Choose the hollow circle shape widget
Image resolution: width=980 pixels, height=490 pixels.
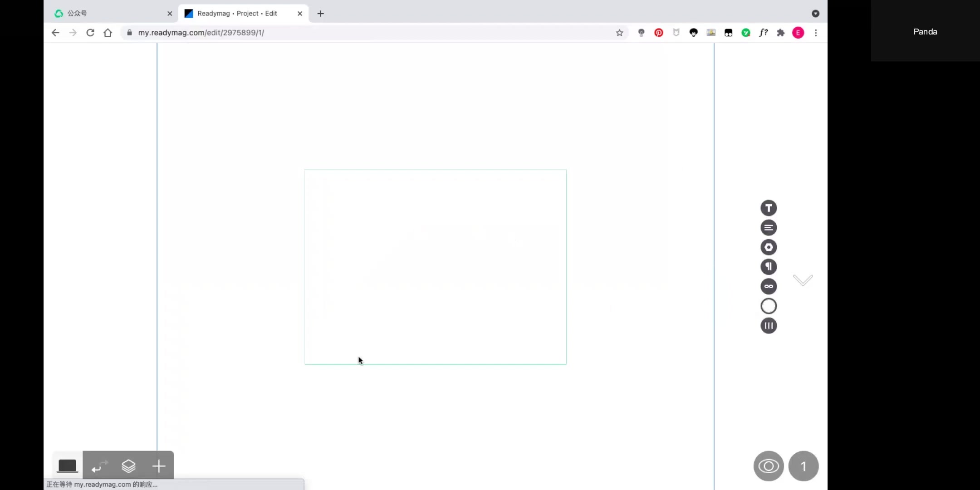point(769,306)
